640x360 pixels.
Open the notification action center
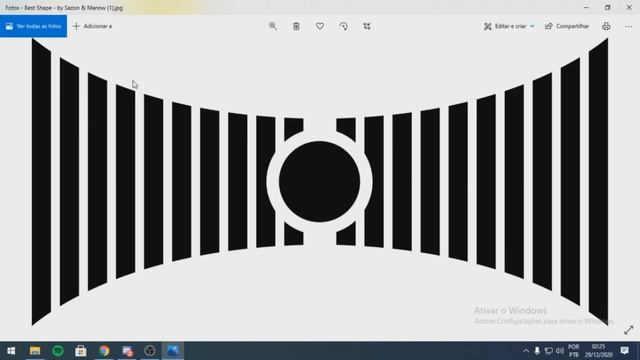(624, 351)
